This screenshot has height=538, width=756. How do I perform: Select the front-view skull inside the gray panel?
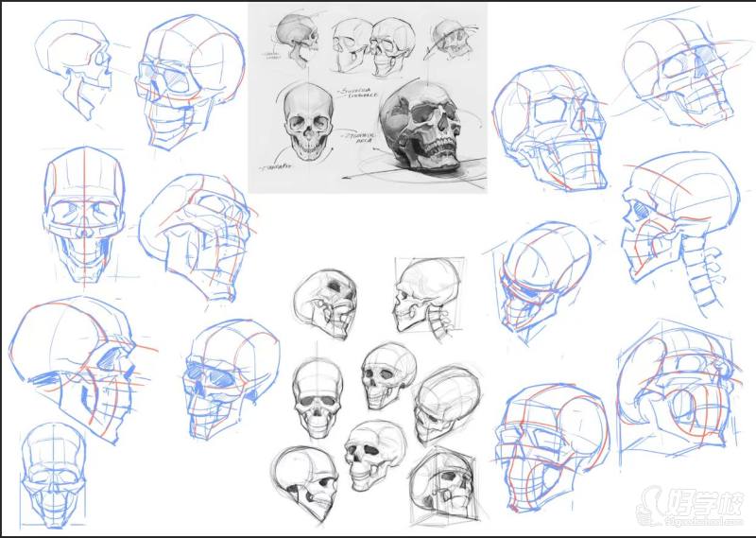(306, 123)
